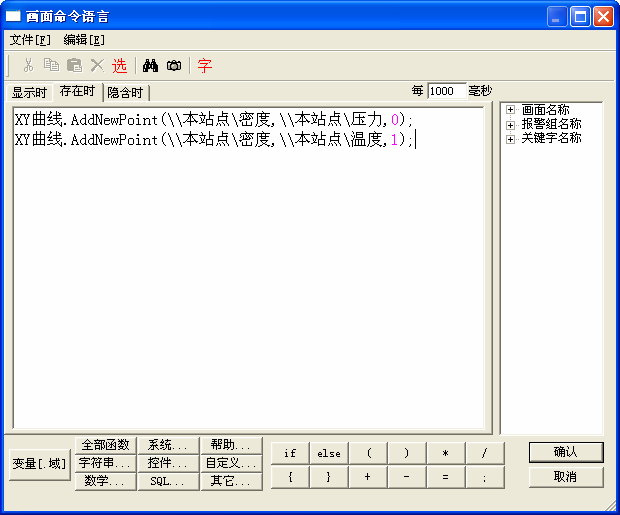The width and height of the screenshot is (620, 515).
Task: Click the Delete X icon
Action: (x=97, y=66)
